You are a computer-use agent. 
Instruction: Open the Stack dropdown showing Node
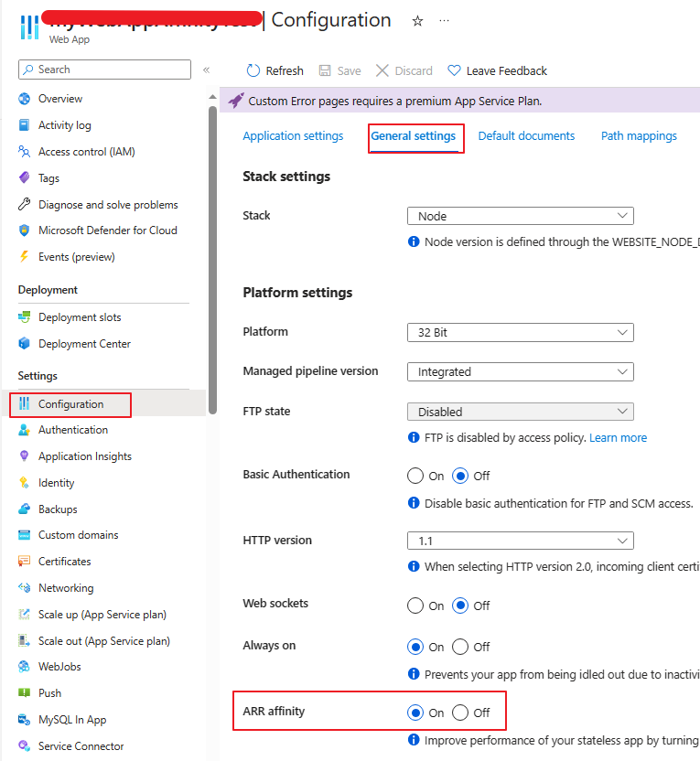pos(521,216)
